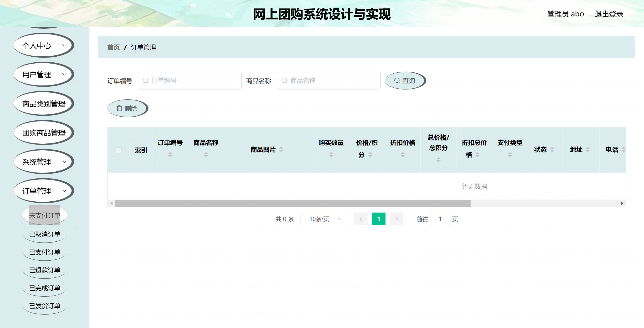Screen dimensions: 644x328
Task: Sort table by 折扣价格 column
Action: [402, 155]
